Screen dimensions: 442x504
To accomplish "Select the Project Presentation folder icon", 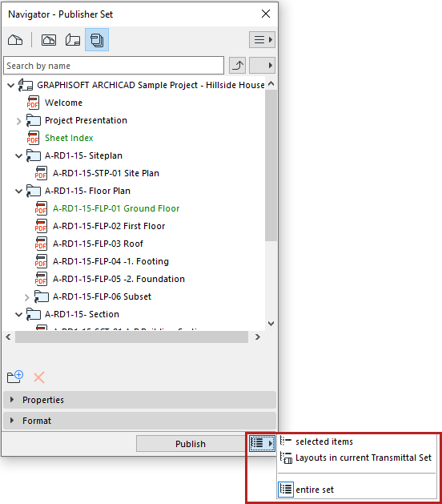I will [x=34, y=120].
